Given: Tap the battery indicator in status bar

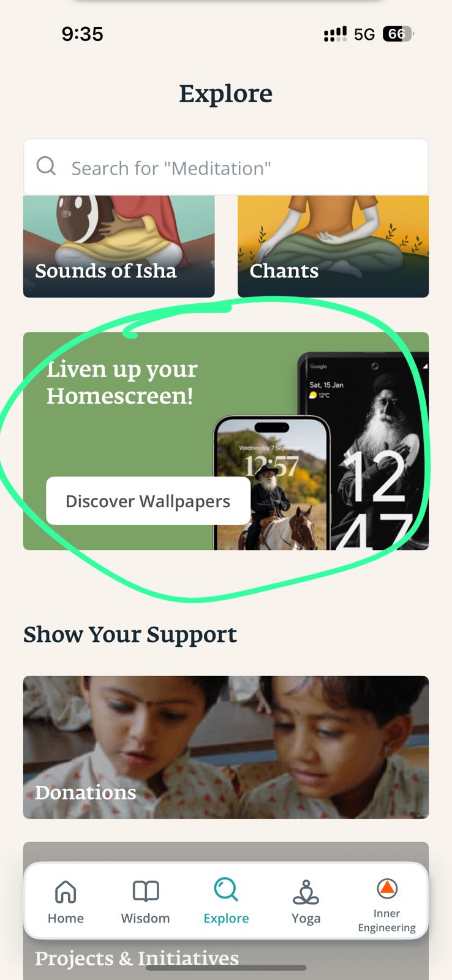Looking at the screenshot, I should point(398,34).
